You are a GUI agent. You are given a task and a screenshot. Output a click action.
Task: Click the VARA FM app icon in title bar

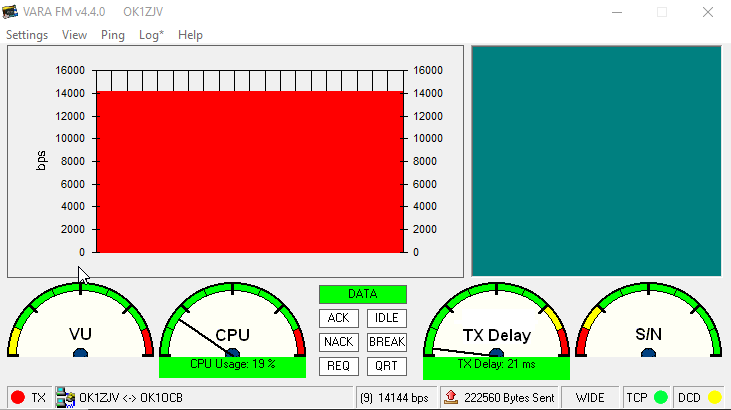pyautogui.click(x=12, y=11)
